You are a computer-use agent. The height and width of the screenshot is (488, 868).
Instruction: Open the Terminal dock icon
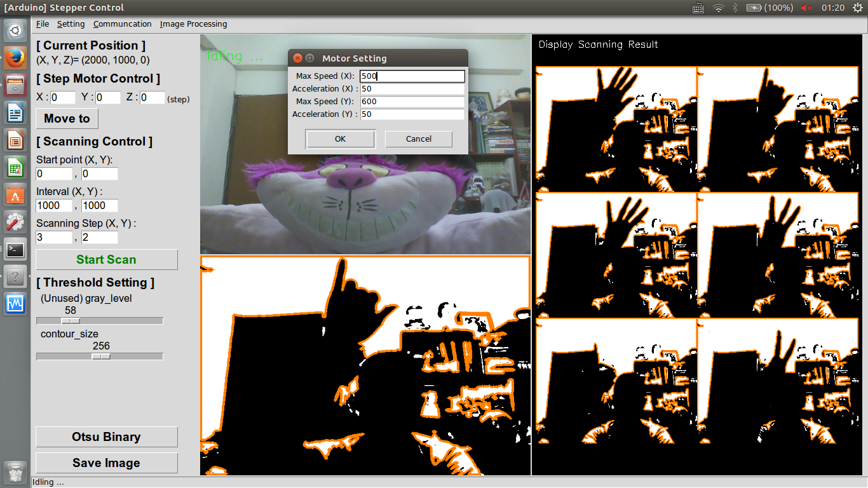tap(15, 250)
